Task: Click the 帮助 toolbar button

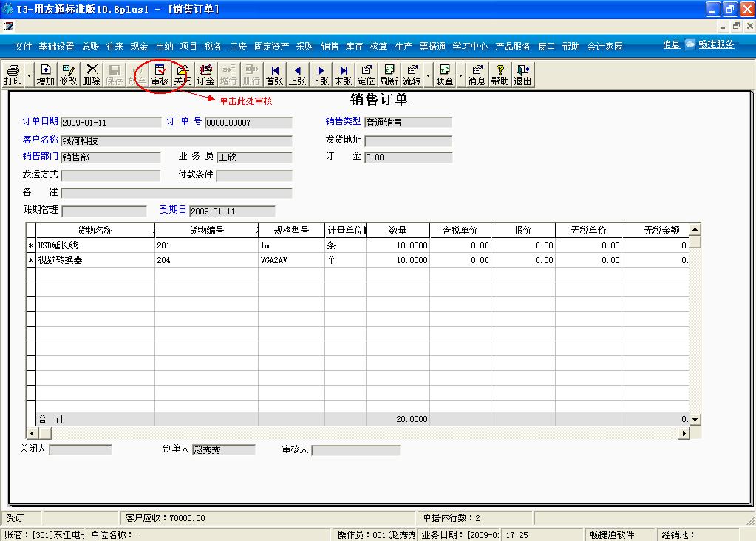Action: click(500, 74)
